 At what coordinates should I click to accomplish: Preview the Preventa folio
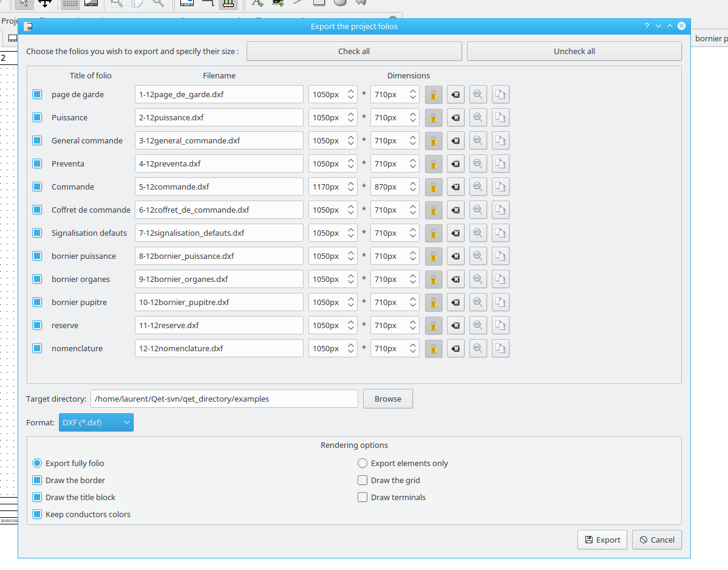pyautogui.click(x=478, y=163)
